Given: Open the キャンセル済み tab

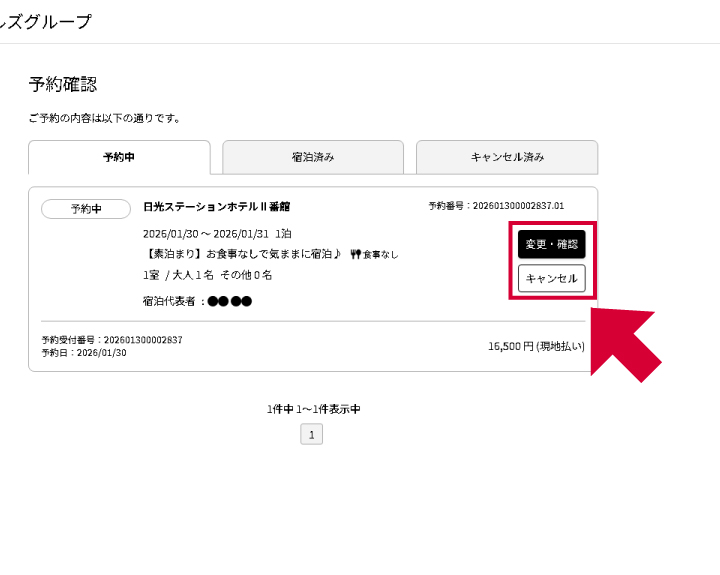Looking at the screenshot, I should 507,158.
